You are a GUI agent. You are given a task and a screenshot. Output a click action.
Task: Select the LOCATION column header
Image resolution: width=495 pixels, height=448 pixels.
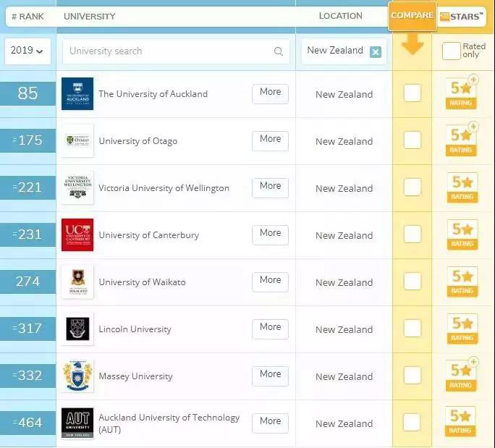tap(341, 16)
